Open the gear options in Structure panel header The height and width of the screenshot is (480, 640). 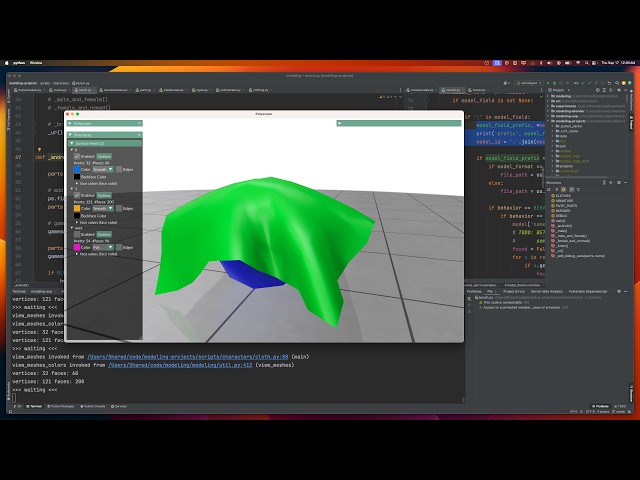[619, 182]
